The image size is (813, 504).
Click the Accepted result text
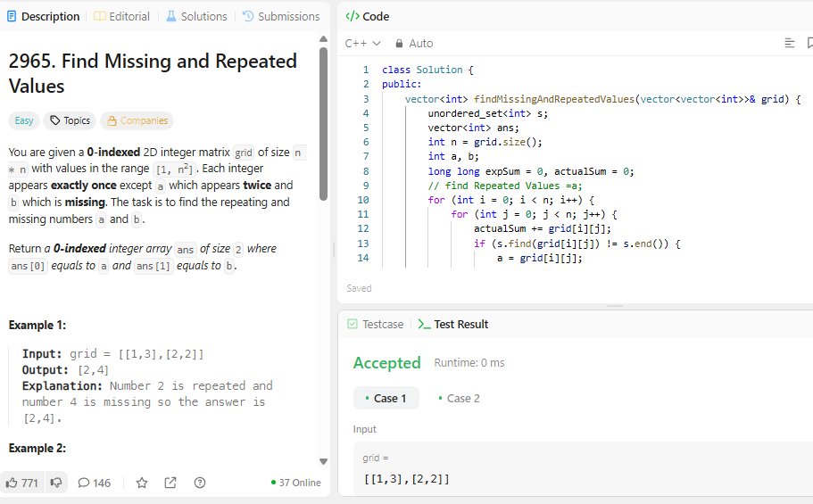click(x=386, y=363)
